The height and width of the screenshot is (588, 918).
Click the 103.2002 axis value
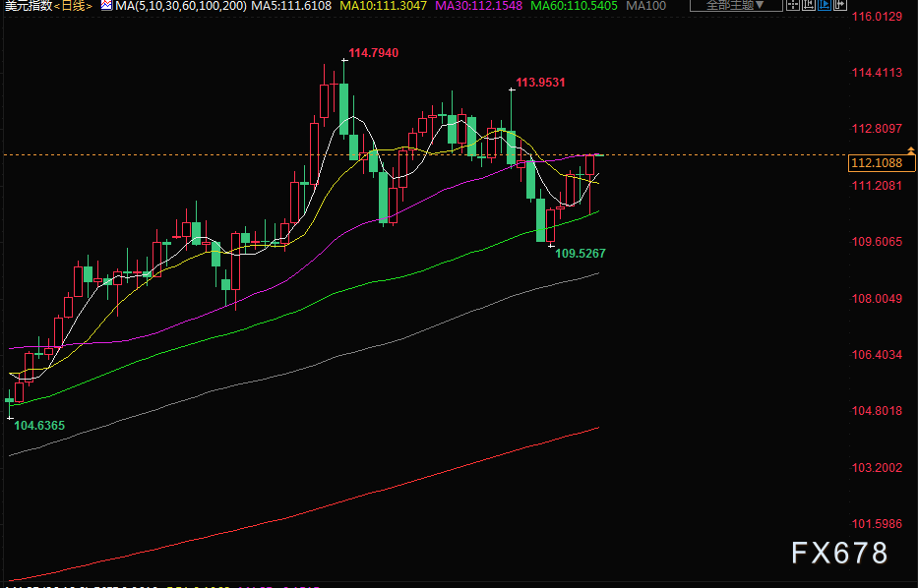[877, 467]
